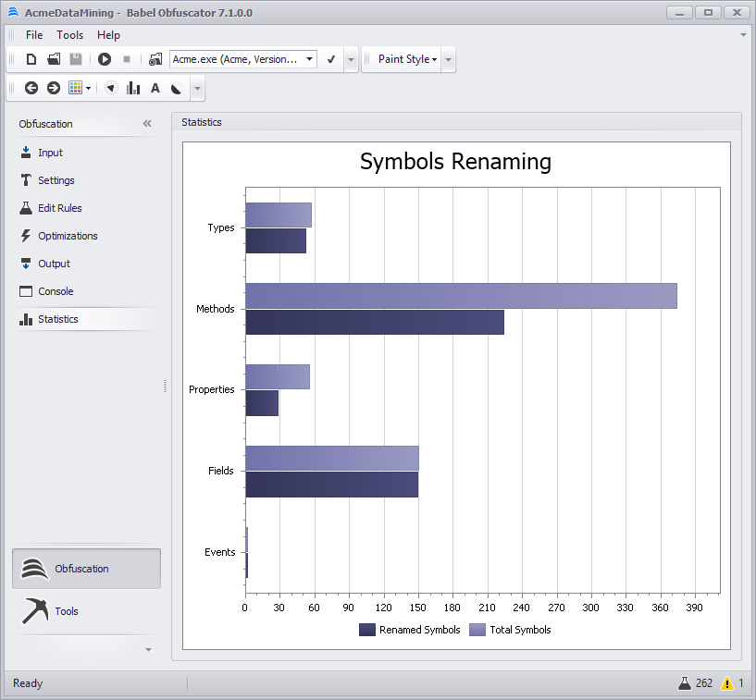Click the navigate forward arrow icon

[54, 88]
